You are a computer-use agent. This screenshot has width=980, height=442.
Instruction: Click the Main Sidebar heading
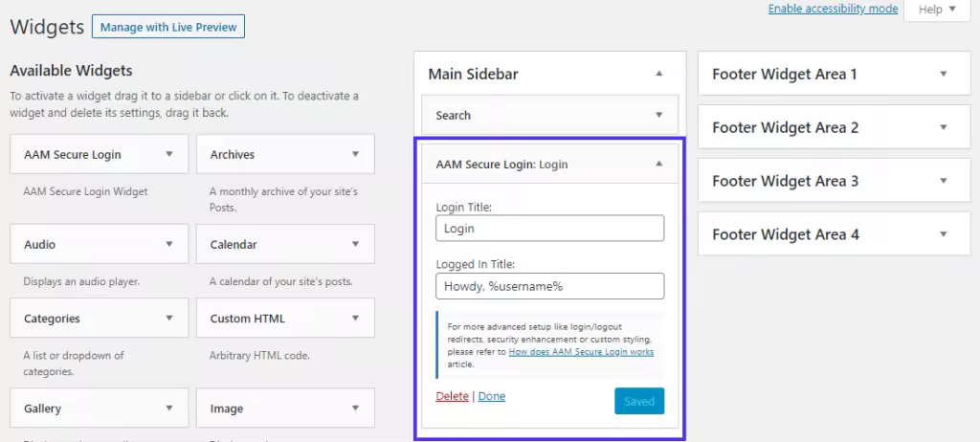[473, 75]
